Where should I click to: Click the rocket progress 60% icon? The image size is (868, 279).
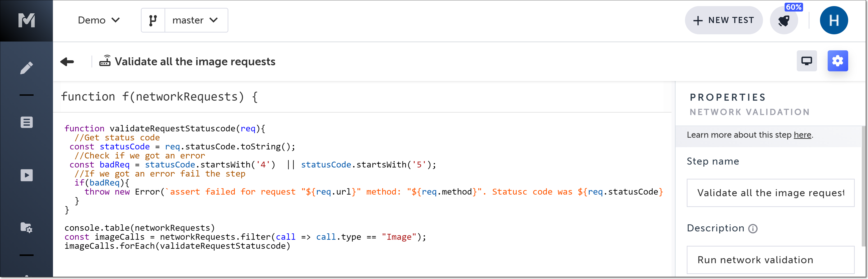point(784,21)
